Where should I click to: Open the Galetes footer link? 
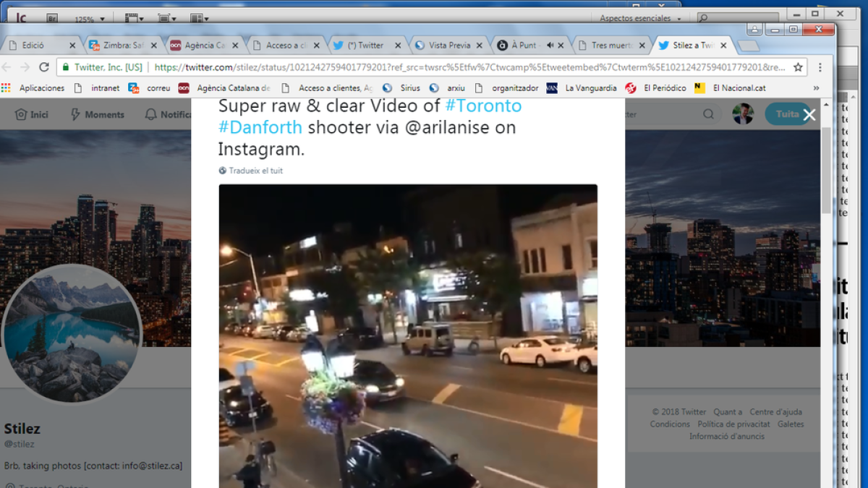pos(791,424)
